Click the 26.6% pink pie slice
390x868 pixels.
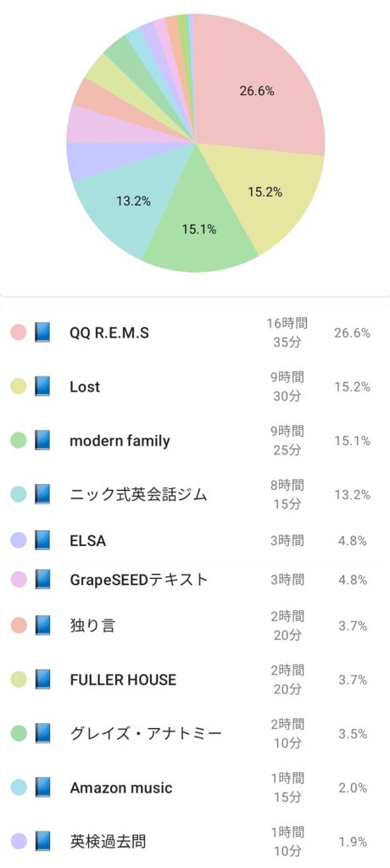[257, 92]
